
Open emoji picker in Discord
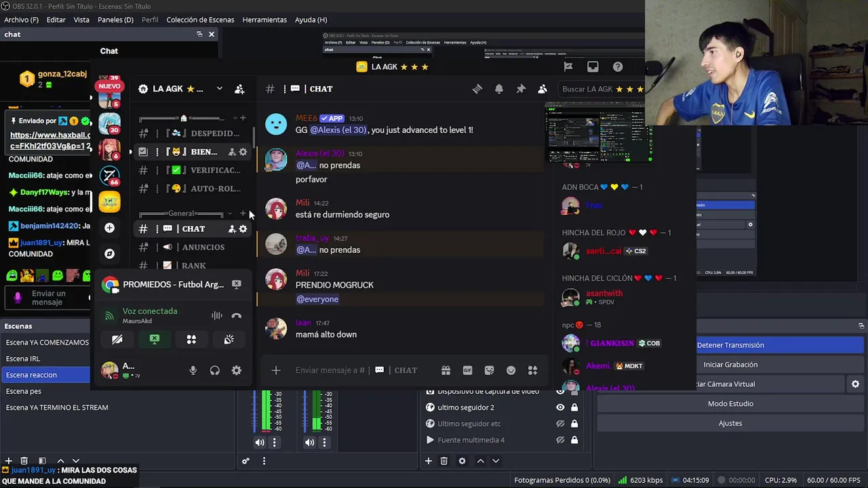(511, 370)
